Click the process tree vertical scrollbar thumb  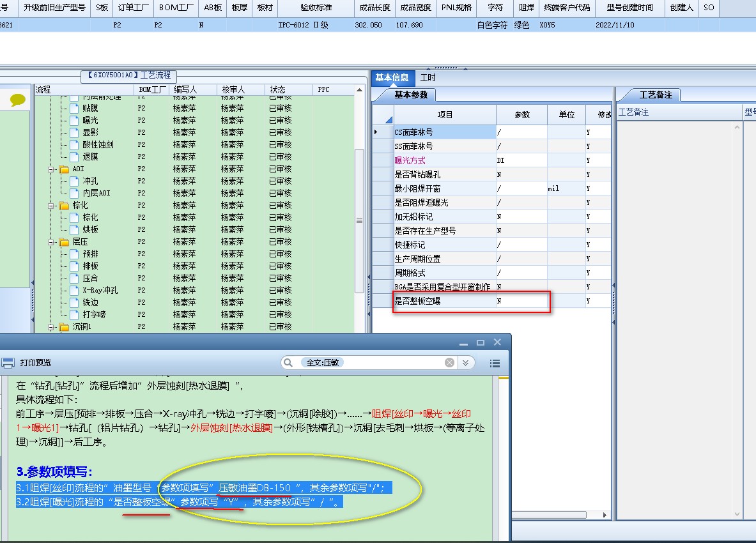click(359, 220)
